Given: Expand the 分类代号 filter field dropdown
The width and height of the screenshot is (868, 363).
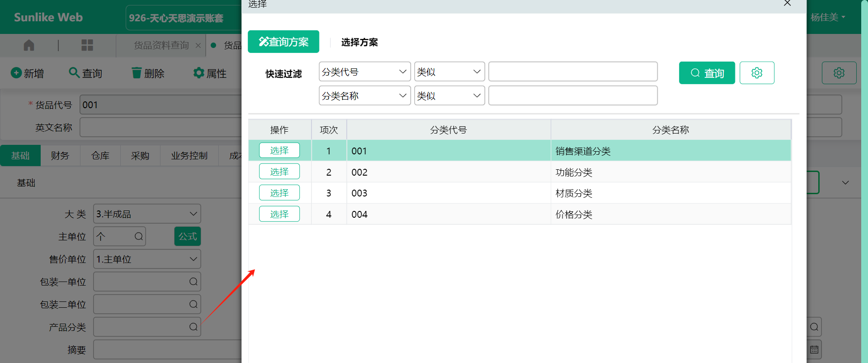Looking at the screenshot, I should (364, 72).
